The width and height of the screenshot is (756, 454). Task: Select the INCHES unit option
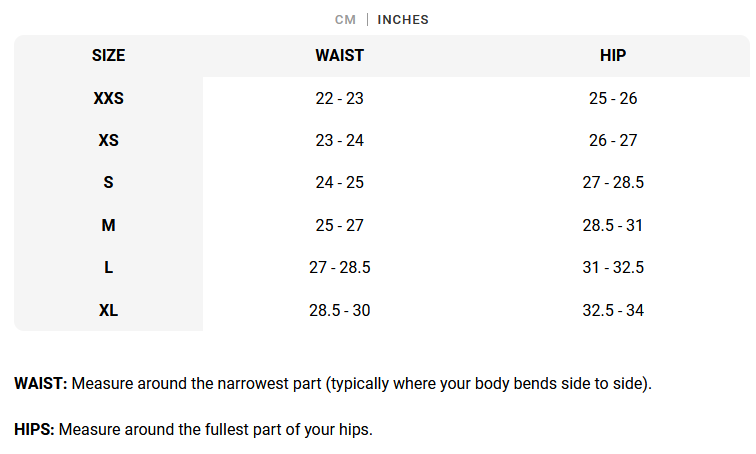tap(403, 19)
